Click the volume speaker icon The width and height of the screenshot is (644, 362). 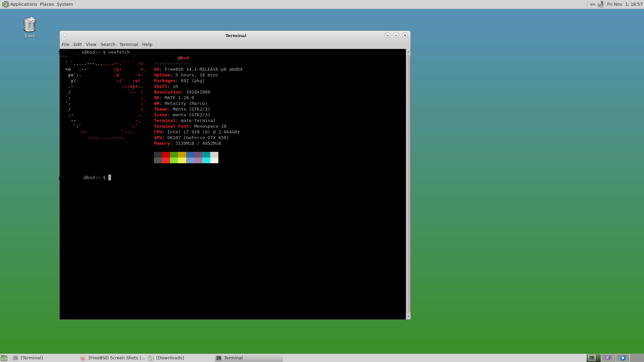(601, 4)
